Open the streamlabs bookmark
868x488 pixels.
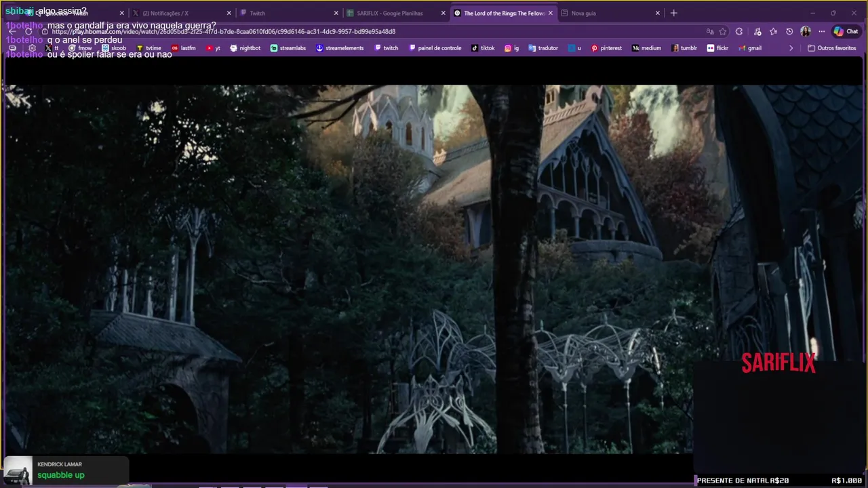[x=288, y=48]
